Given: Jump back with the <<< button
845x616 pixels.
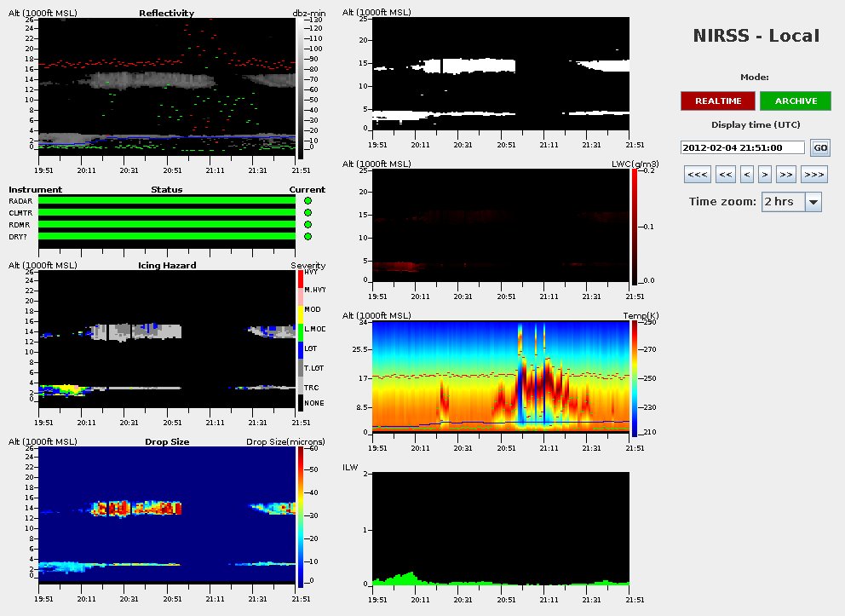Looking at the screenshot, I should pyautogui.click(x=698, y=175).
